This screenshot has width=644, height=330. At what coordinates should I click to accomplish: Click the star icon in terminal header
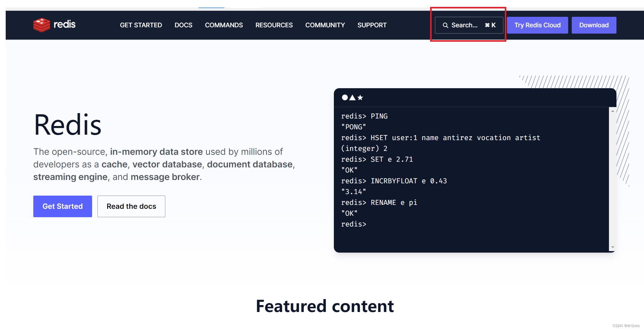click(360, 97)
